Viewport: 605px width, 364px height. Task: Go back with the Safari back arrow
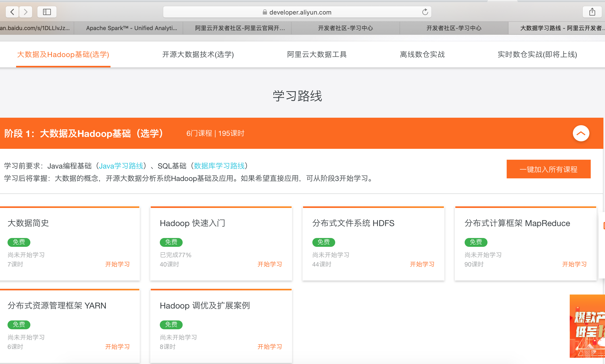[12, 12]
